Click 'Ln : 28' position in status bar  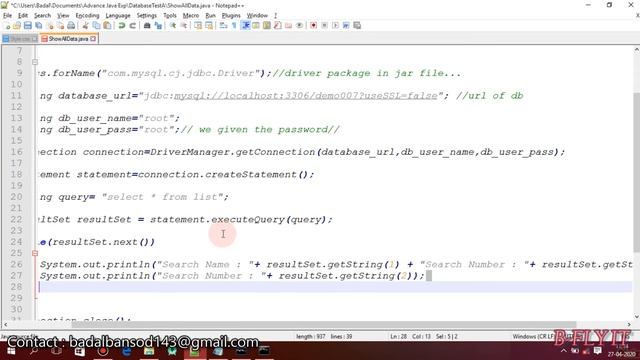[x=398, y=337]
